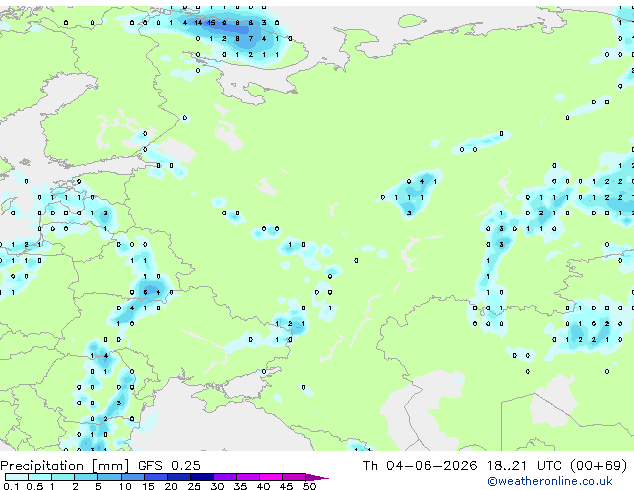The width and height of the screenshot is (634, 490).
Task: Click the 40–45 mm magenta legend box
Action: tap(271, 477)
